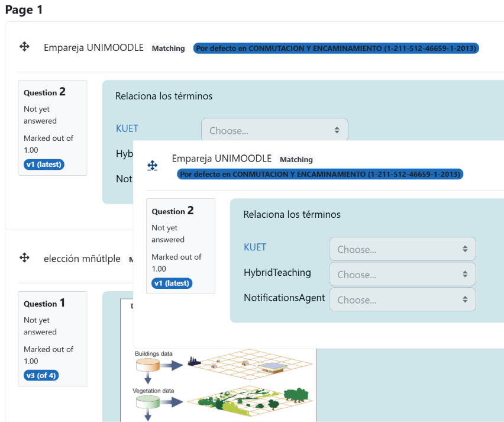Image resolution: width=504 pixels, height=422 pixels.
Task: Click the KUET link in the floating card
Action: [255, 247]
